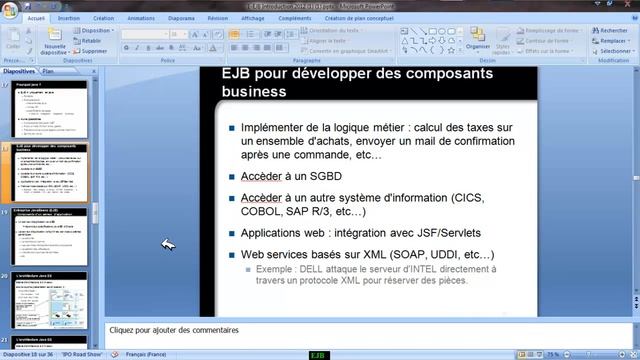Select the triangle shape in Dessin gallery
The height and width of the screenshot is (360, 640).
[404, 41]
